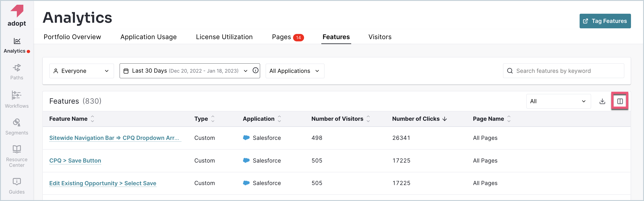Switch to Portfolio Overview tab
The image size is (644, 201).
(x=72, y=37)
